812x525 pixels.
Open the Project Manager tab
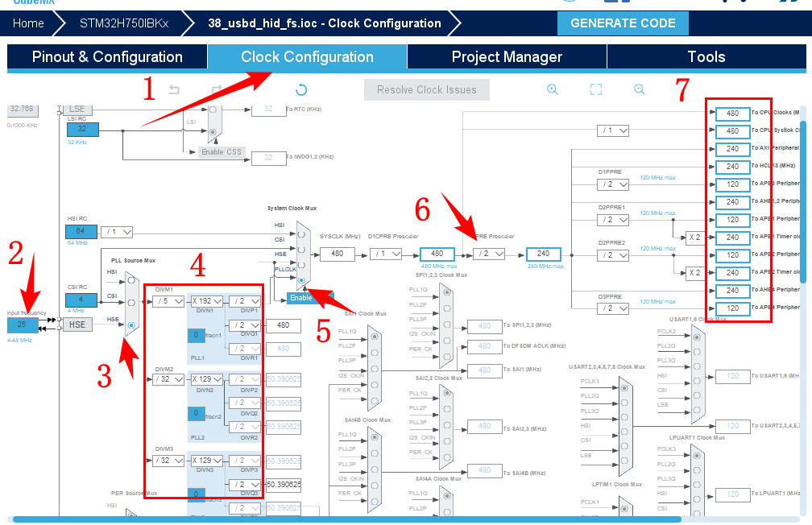pos(507,57)
